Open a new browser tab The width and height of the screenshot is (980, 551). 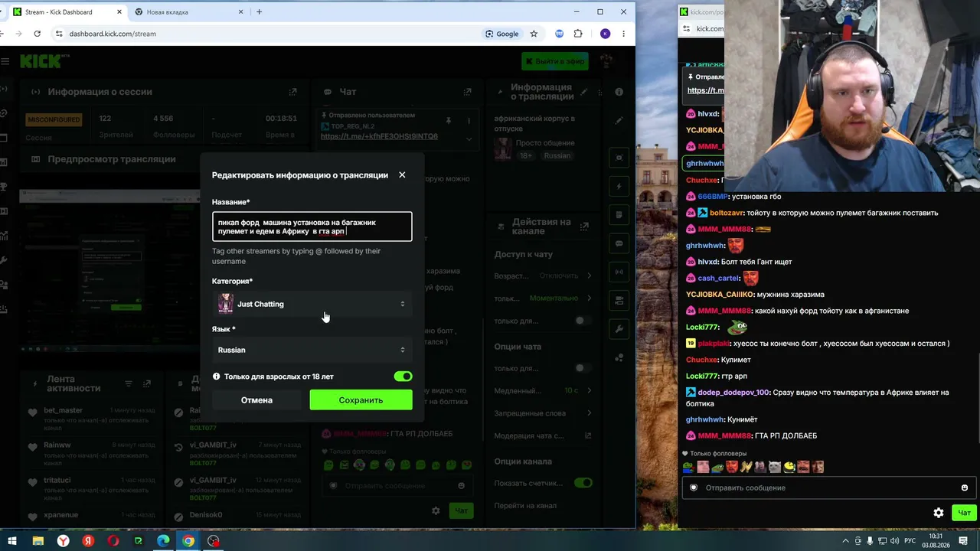(259, 12)
